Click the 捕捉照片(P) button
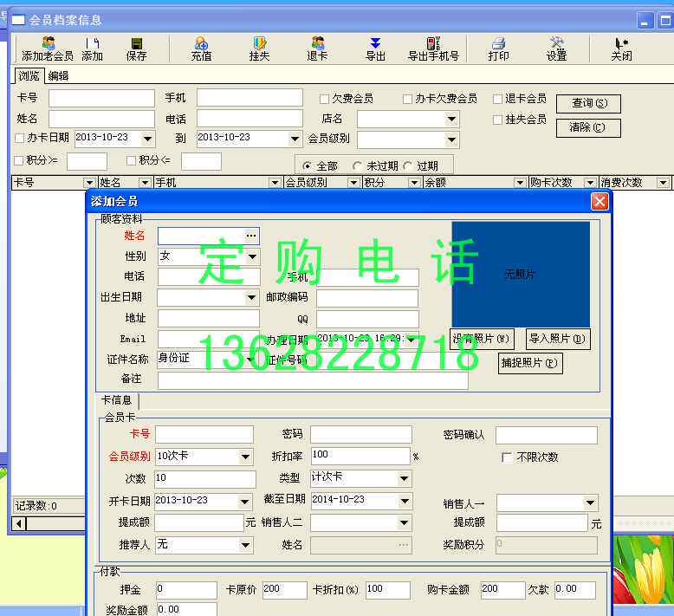 coord(530,363)
